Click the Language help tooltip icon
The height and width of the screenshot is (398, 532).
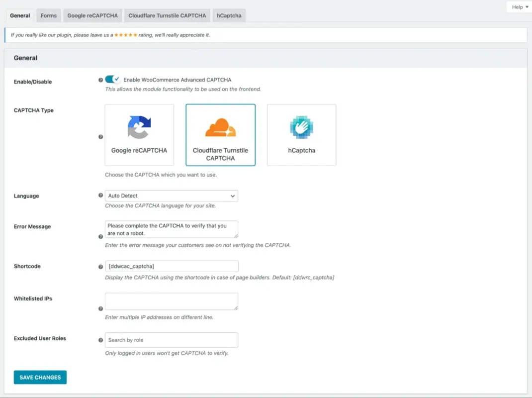click(x=100, y=195)
